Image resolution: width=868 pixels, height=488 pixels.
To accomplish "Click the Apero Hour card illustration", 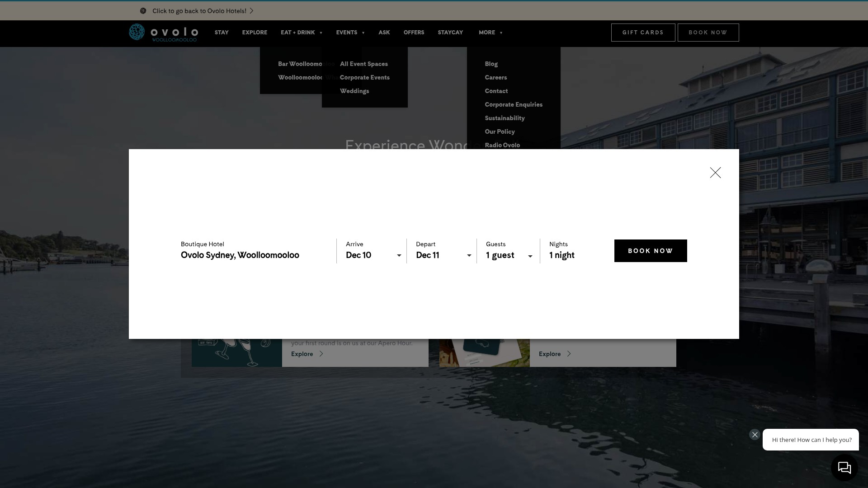I will coord(237,352).
